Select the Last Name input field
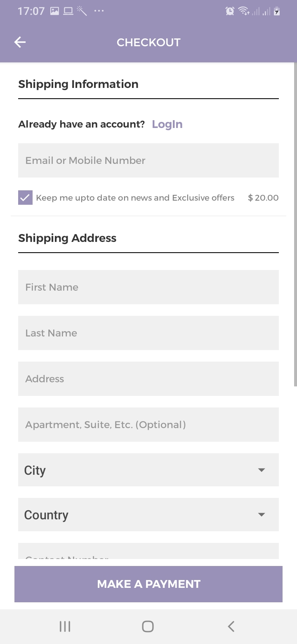 148,333
